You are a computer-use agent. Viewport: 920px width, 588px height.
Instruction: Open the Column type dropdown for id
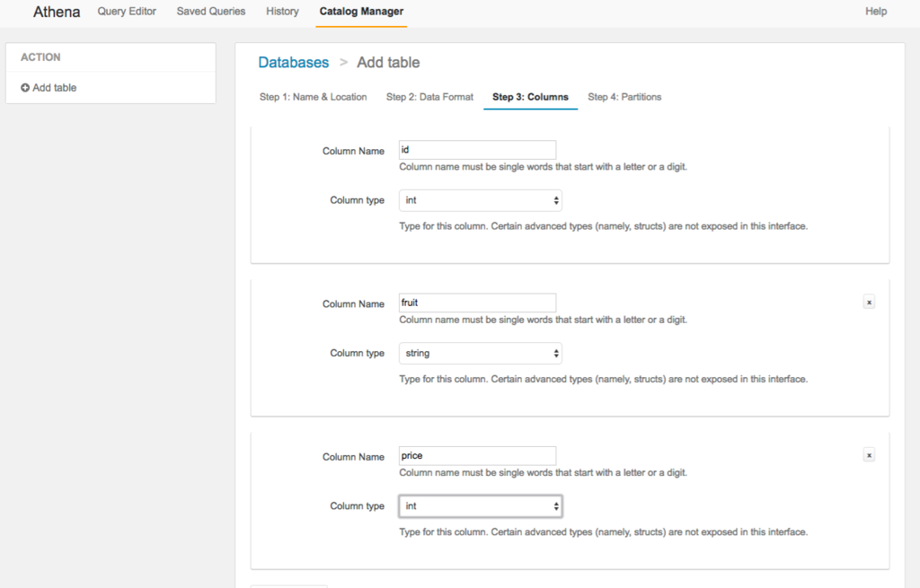(x=481, y=200)
